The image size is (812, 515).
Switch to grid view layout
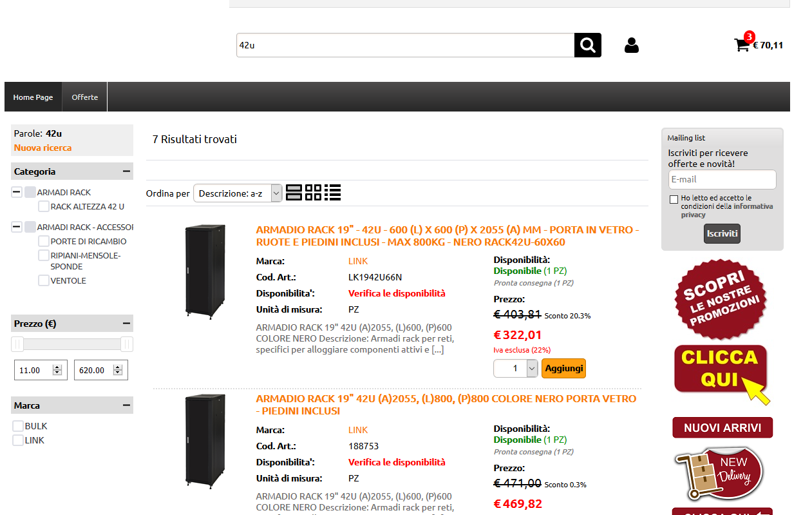[x=313, y=193]
